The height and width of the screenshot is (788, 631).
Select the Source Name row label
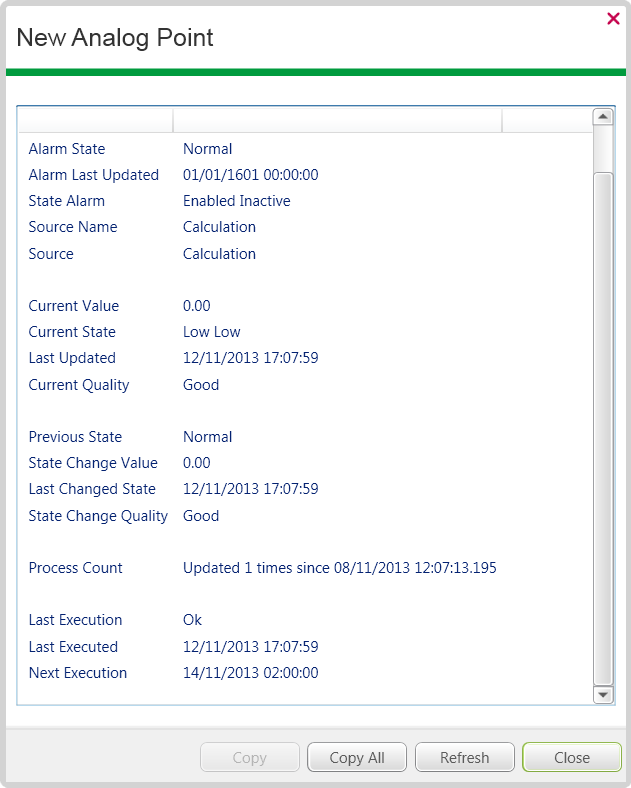point(73,227)
